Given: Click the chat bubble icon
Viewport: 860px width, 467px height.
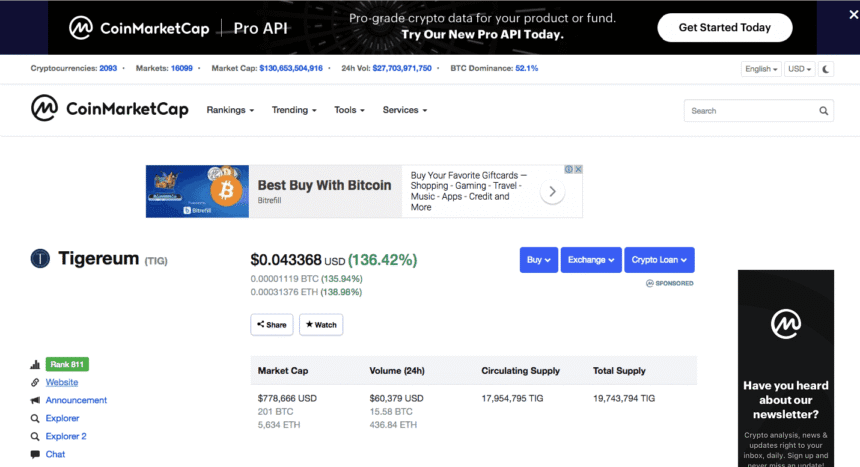Looking at the screenshot, I should coord(35,454).
